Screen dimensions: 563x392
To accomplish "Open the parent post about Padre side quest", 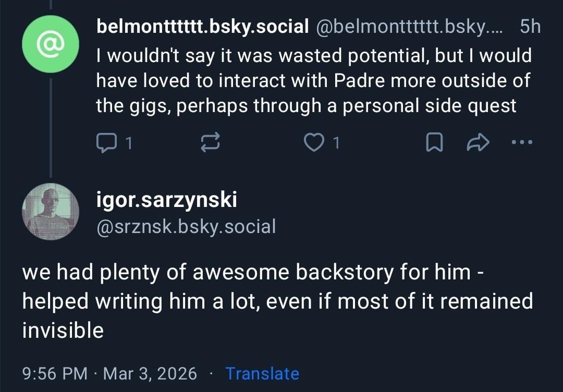I will tap(313, 81).
